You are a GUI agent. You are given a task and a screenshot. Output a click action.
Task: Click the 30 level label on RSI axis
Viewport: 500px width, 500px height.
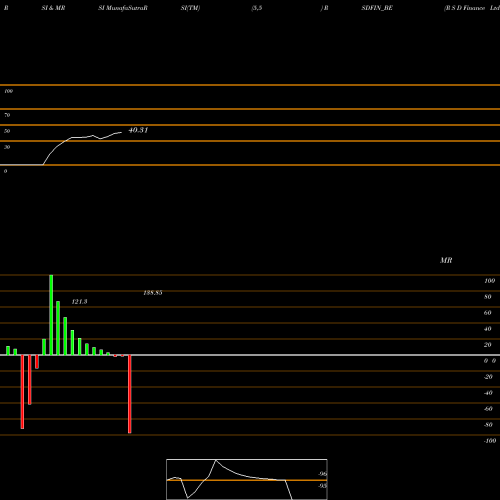7,147
